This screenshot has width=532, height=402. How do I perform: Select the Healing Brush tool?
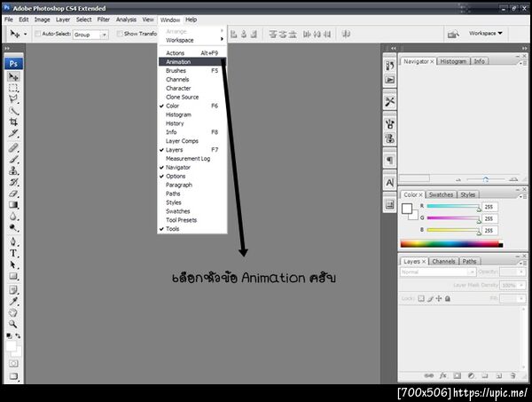point(13,148)
